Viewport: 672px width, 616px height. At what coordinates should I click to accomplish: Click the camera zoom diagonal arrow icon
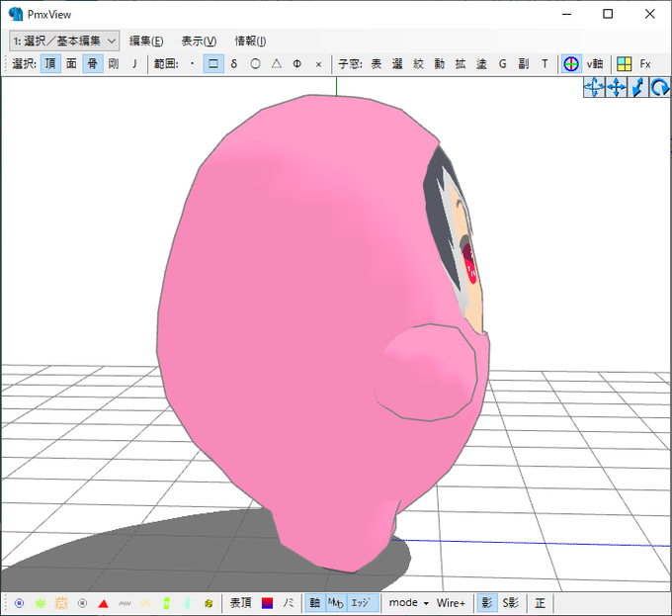(637, 87)
